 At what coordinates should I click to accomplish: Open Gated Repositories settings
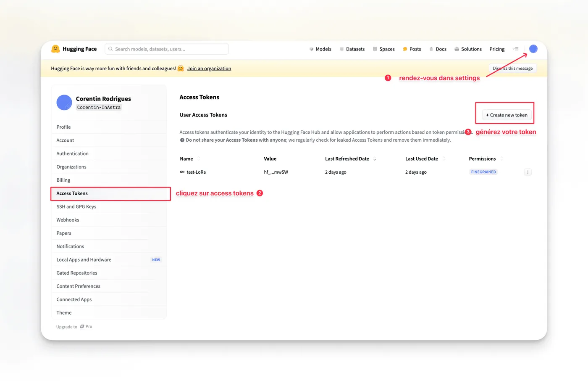pyautogui.click(x=109, y=273)
